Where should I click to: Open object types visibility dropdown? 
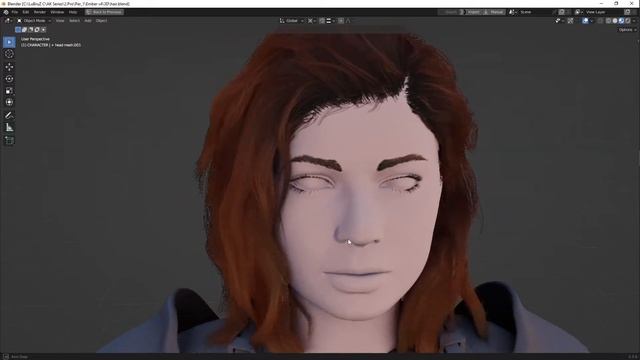tap(560, 21)
